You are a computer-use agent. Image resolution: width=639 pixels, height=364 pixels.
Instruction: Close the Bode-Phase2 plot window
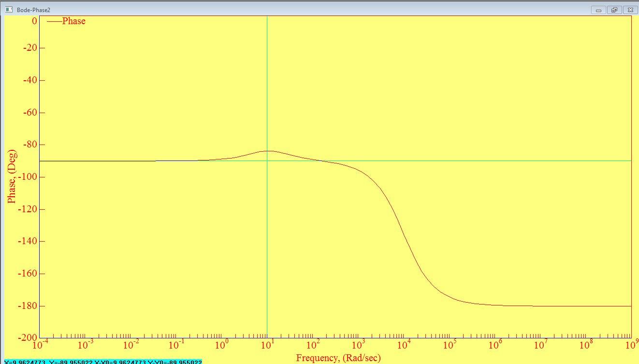click(x=630, y=10)
